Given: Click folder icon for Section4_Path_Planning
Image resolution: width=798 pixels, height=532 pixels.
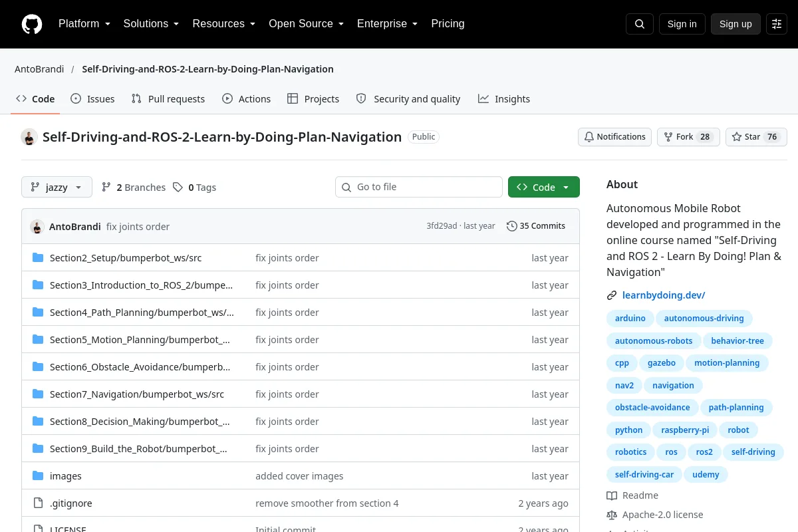Looking at the screenshot, I should pos(38,312).
